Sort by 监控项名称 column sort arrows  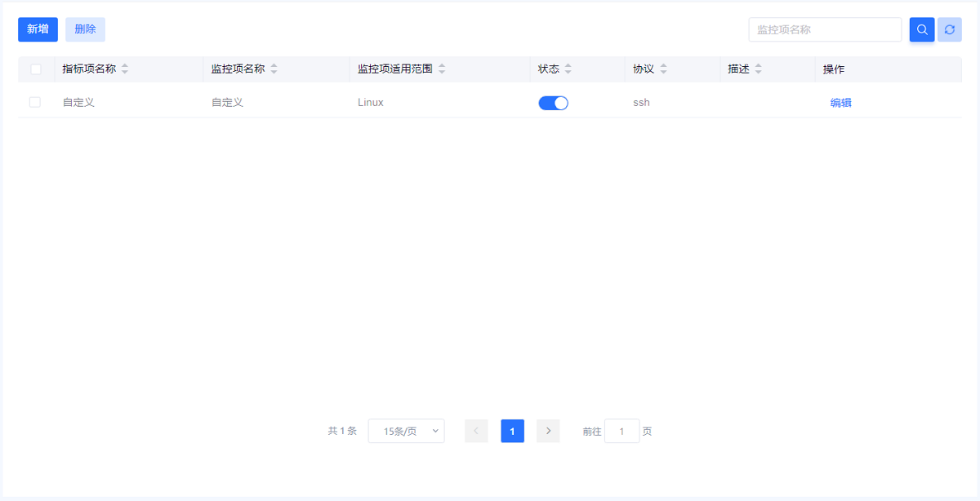click(x=274, y=69)
